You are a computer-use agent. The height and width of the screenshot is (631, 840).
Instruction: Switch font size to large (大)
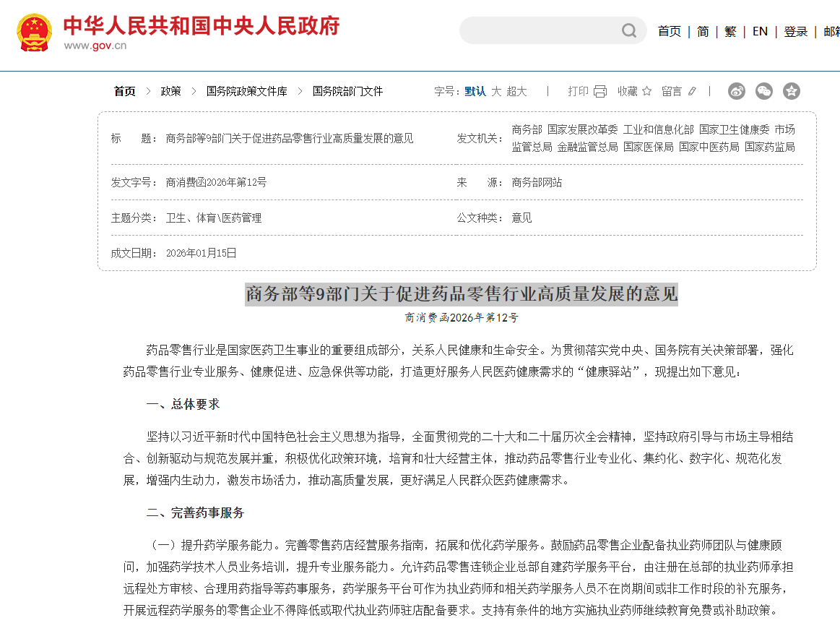click(496, 91)
